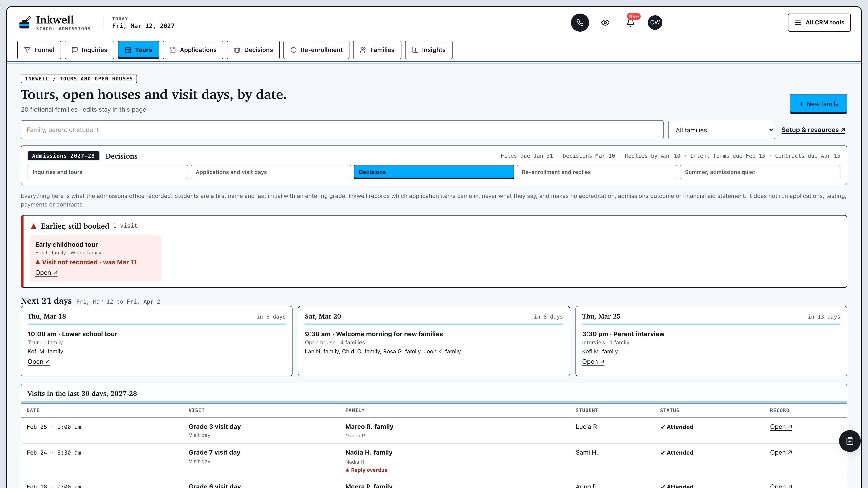Click the INKWELL / TOURS AND OPEN HOUSES breadcrumb
The height and width of the screenshot is (488, 868).
[x=79, y=79]
